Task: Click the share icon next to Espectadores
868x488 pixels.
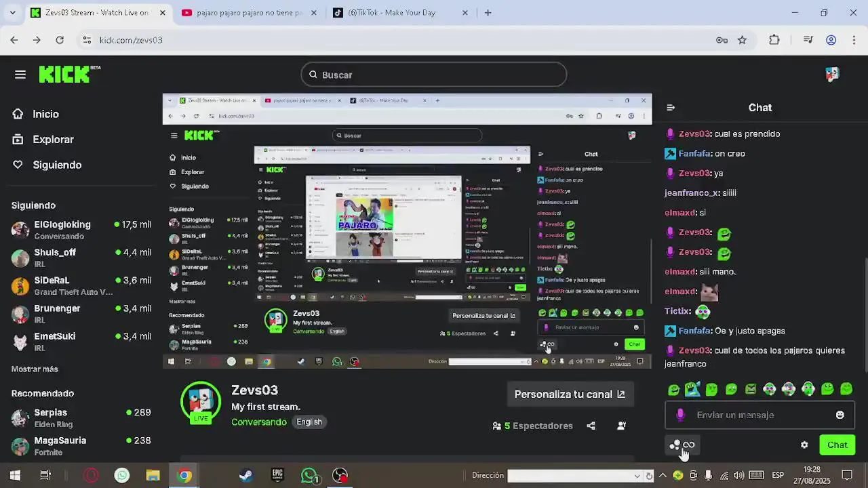Action: (x=591, y=426)
